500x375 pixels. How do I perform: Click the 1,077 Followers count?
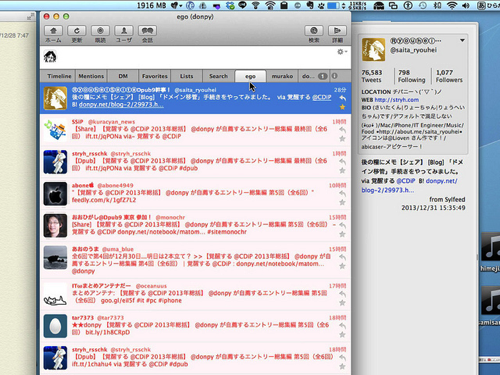[x=449, y=76]
